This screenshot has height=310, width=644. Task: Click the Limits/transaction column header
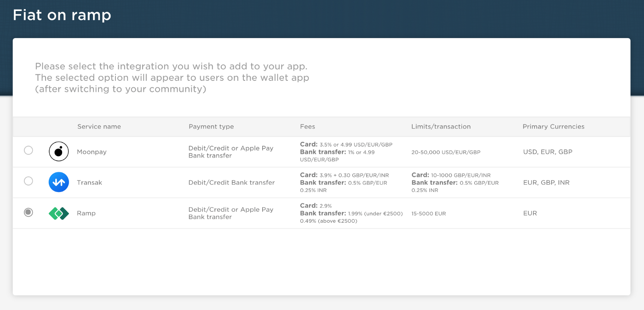(x=441, y=126)
